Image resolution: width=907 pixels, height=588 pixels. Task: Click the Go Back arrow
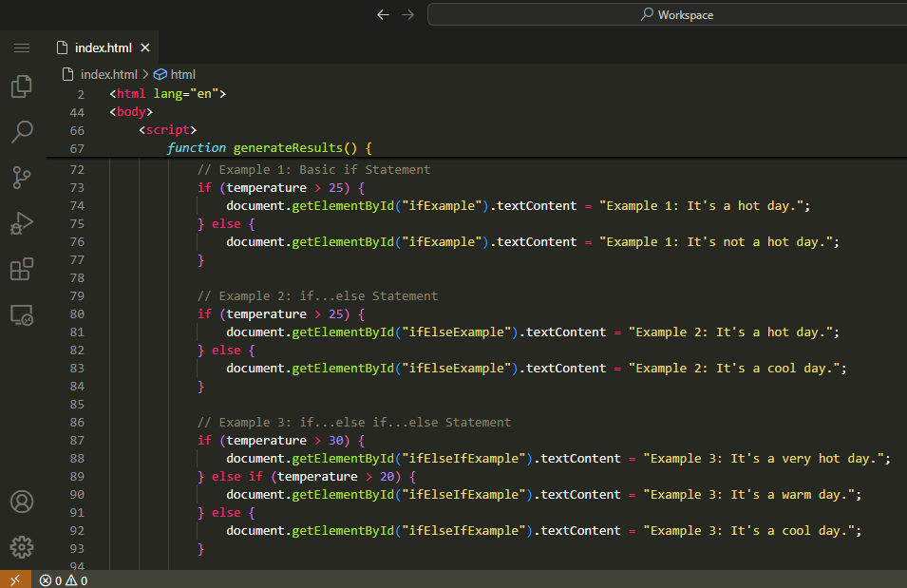383,14
